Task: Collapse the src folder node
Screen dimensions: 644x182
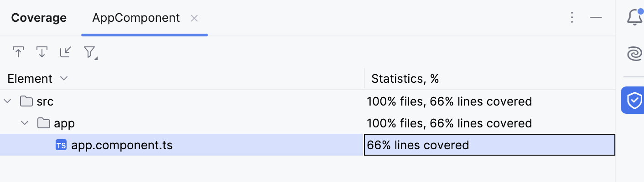Action: (x=8, y=101)
